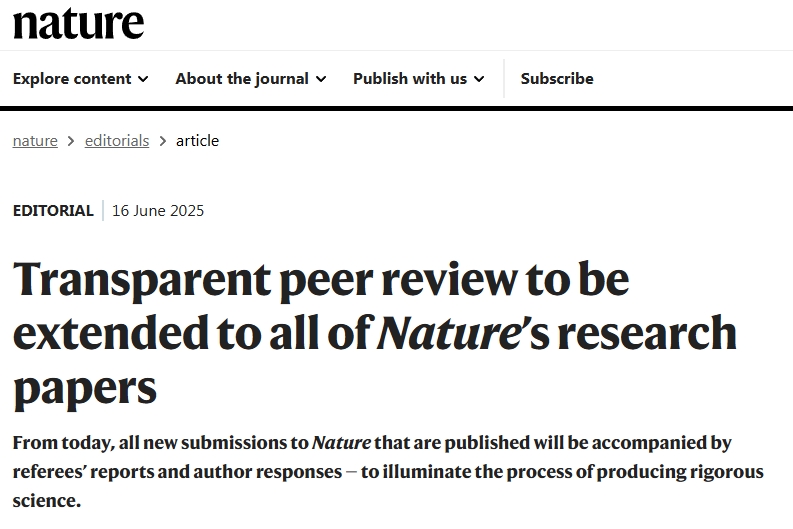Expand the Explore content chevron

pos(143,79)
